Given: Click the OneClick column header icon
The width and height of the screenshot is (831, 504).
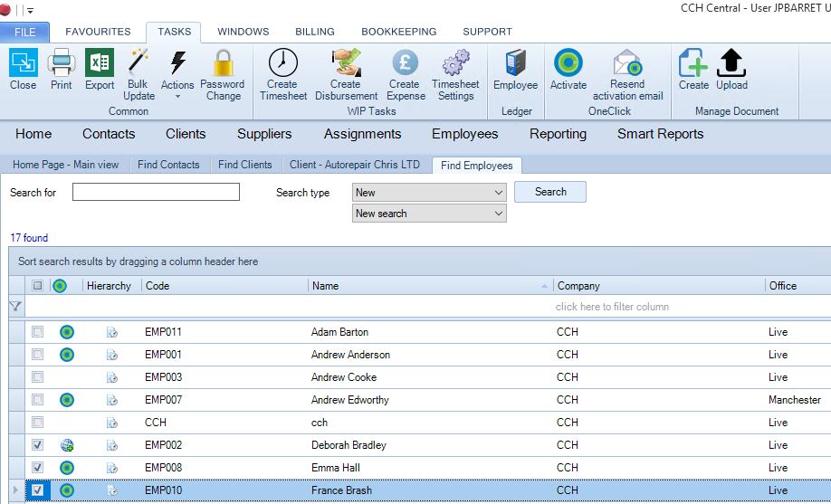Looking at the screenshot, I should [60, 286].
